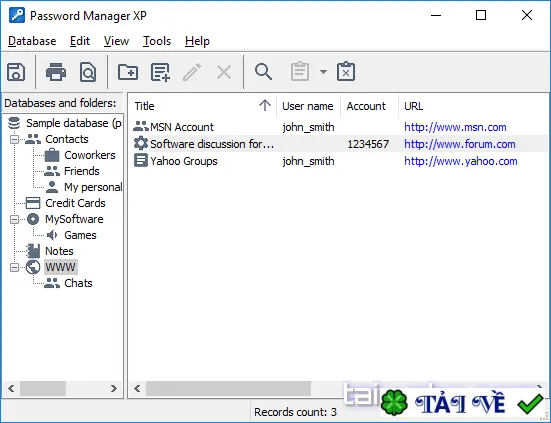Collapse the Contacts folder node
This screenshot has height=423, width=551.
point(14,139)
